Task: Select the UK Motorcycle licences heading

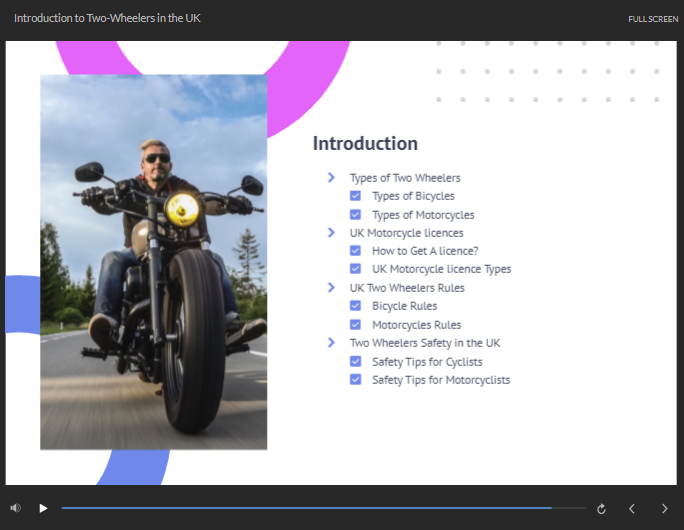Action: (407, 233)
